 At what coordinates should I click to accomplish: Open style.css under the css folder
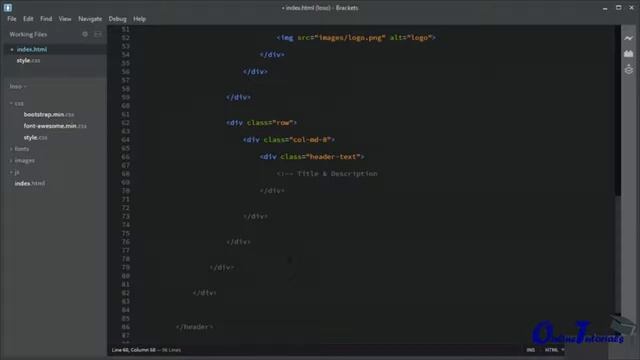coord(35,138)
